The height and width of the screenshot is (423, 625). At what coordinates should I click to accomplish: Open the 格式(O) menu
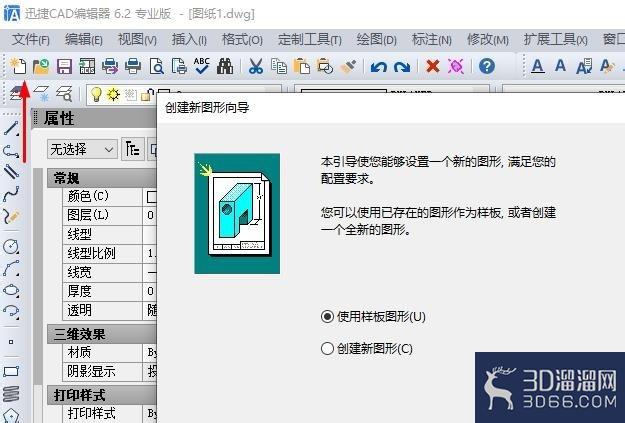(242, 40)
